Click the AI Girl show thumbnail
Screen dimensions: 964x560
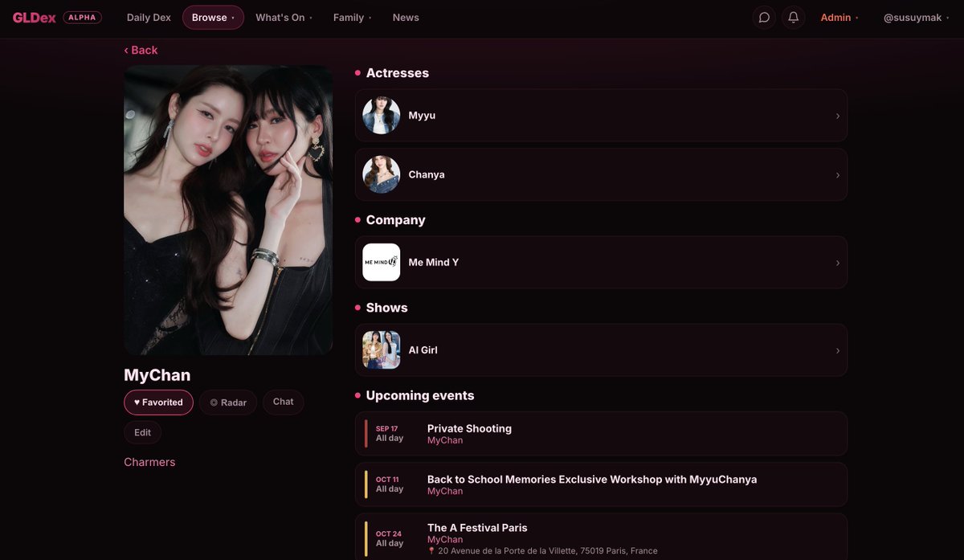click(382, 350)
